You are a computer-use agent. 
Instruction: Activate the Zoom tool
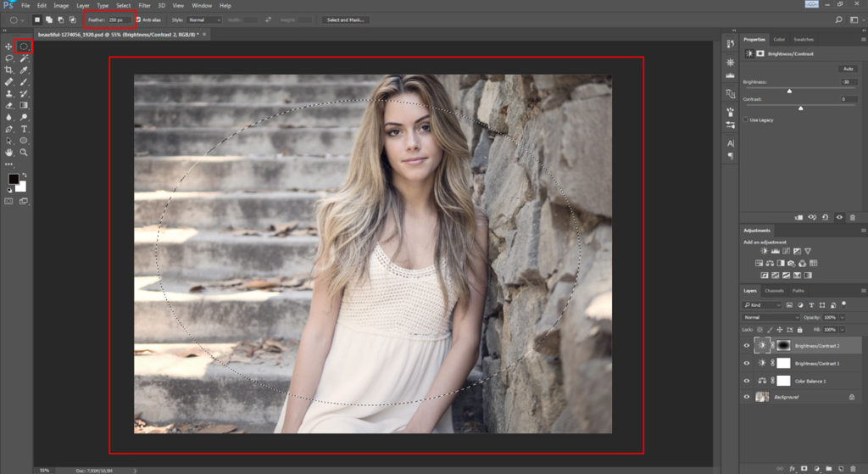point(24,153)
